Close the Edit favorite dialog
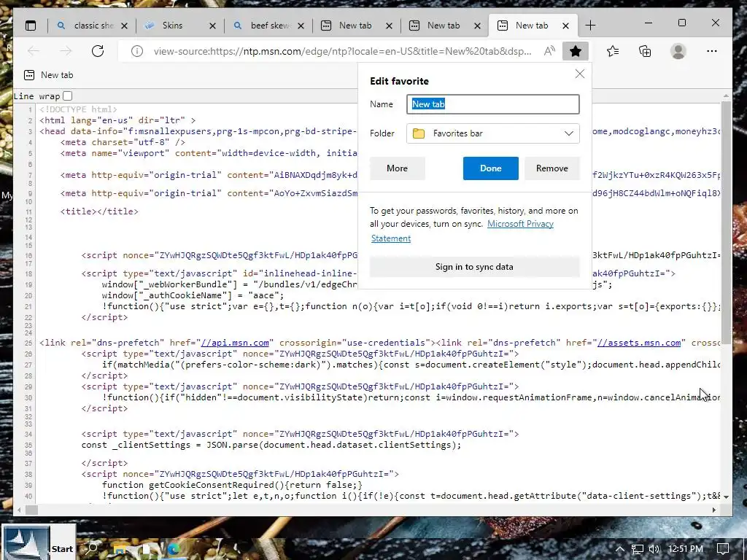The height and width of the screenshot is (560, 747). [580, 74]
